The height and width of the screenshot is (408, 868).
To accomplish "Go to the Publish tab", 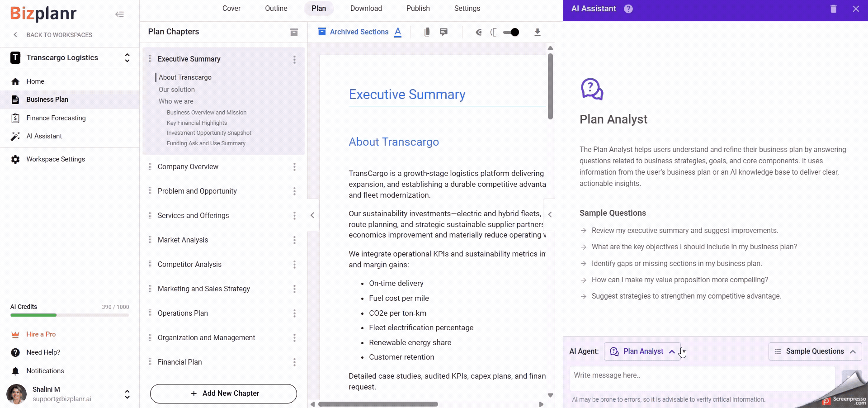I will click(x=418, y=8).
